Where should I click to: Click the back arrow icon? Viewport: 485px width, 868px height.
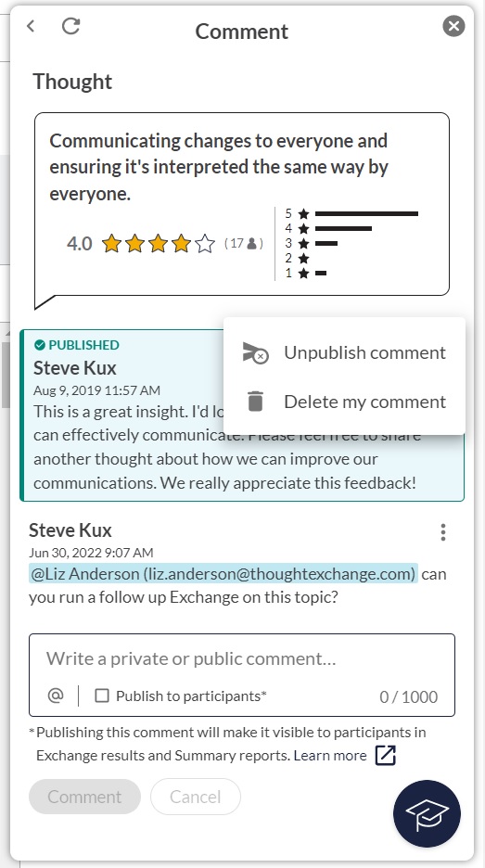pyautogui.click(x=31, y=25)
